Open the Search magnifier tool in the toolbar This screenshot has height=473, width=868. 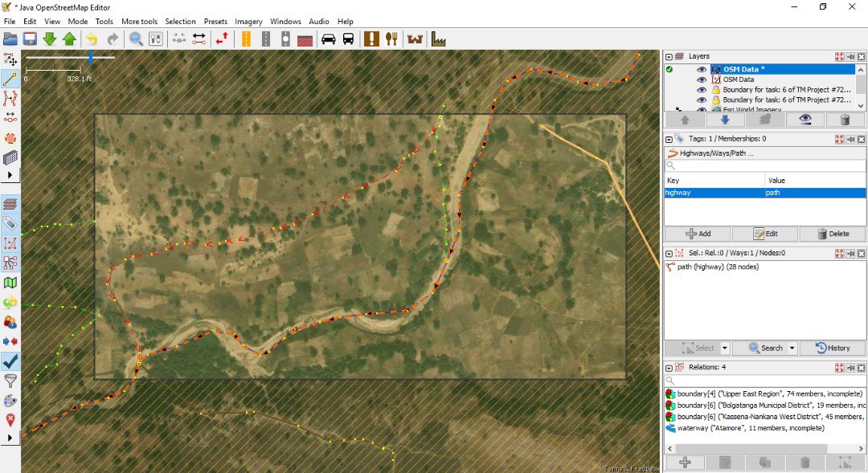136,39
